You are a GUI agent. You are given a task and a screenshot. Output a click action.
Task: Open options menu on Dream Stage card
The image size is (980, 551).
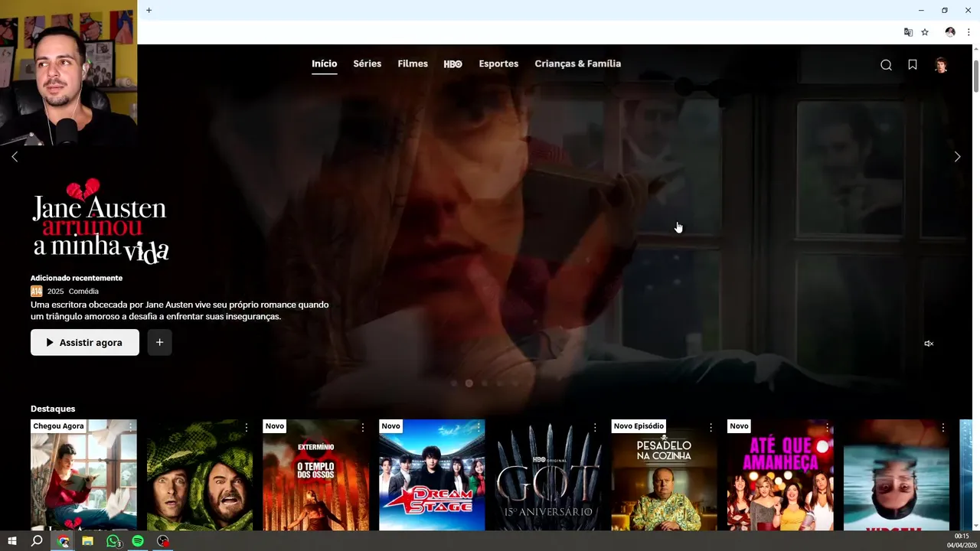click(479, 427)
